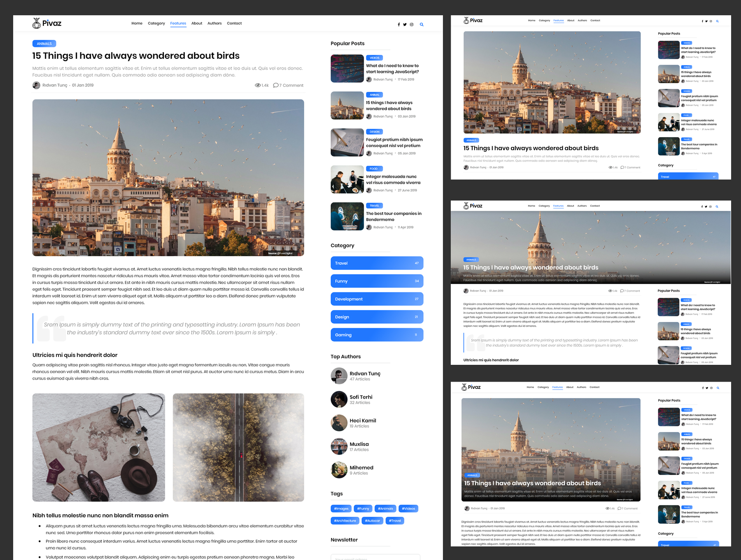This screenshot has width=741, height=560.
Task: Open Sofi Torhi's author profile
Action: [361, 397]
